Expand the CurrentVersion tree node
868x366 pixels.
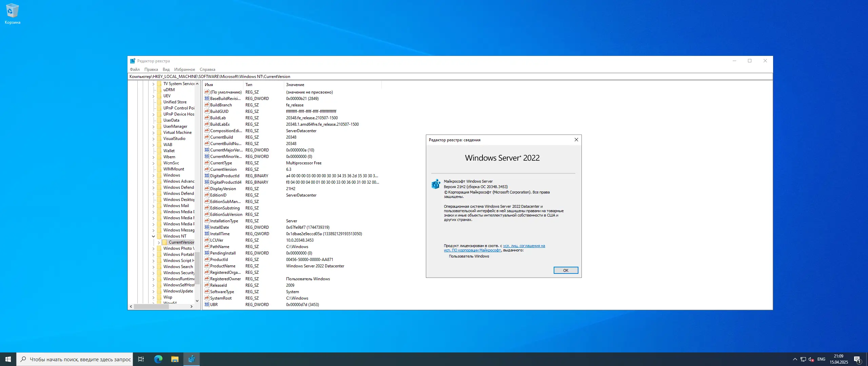[159, 242]
